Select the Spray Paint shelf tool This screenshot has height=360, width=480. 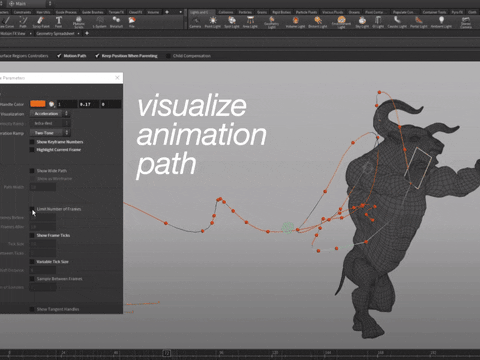(41, 22)
